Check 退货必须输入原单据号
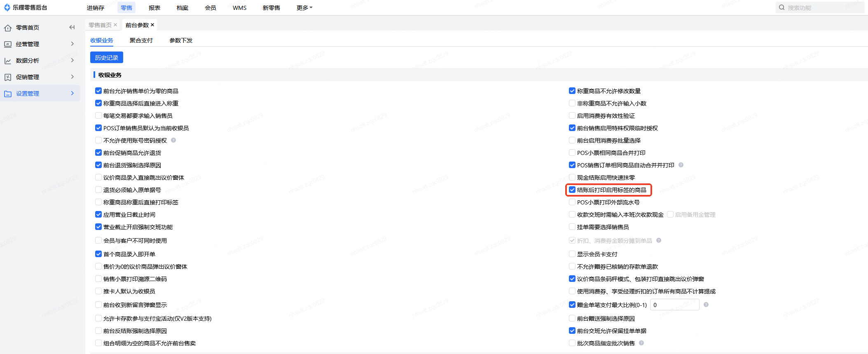This screenshot has height=354, width=868. 98,190
